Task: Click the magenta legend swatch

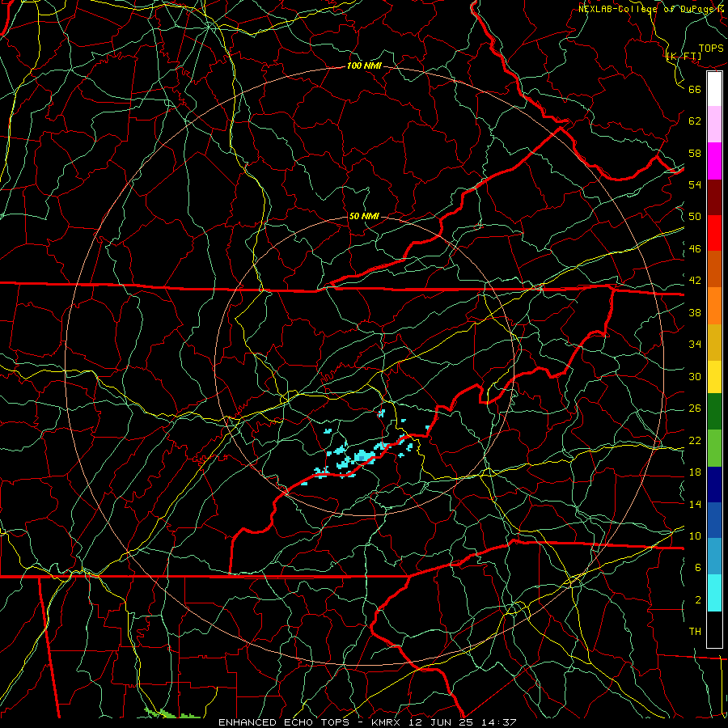Action: tap(714, 161)
